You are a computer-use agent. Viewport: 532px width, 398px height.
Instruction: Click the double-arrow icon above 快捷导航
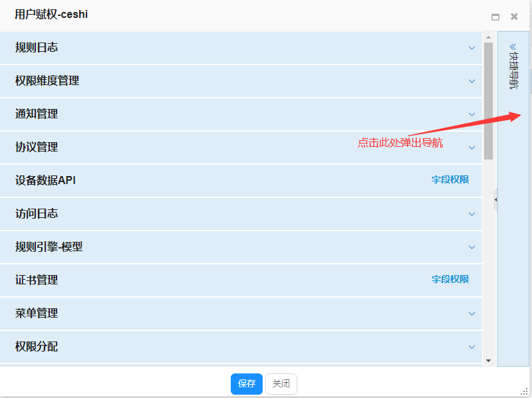pyautogui.click(x=513, y=47)
